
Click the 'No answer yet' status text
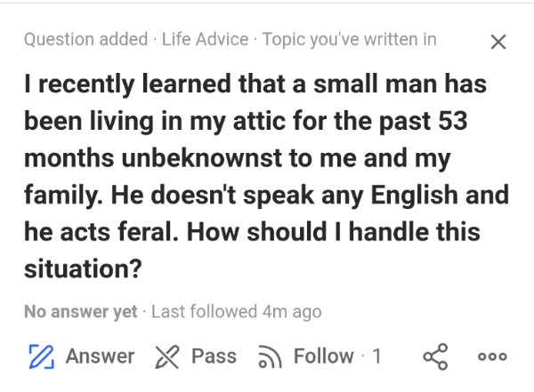tap(81, 311)
